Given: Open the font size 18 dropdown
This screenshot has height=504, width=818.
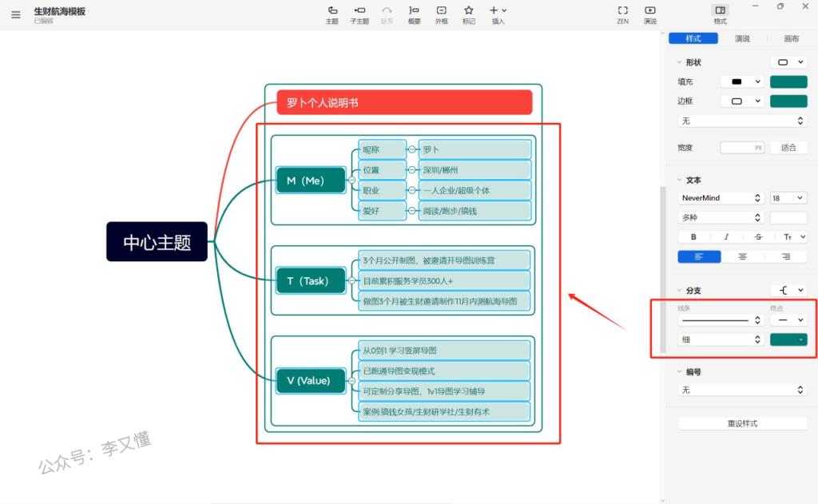Looking at the screenshot, I should click(x=788, y=197).
